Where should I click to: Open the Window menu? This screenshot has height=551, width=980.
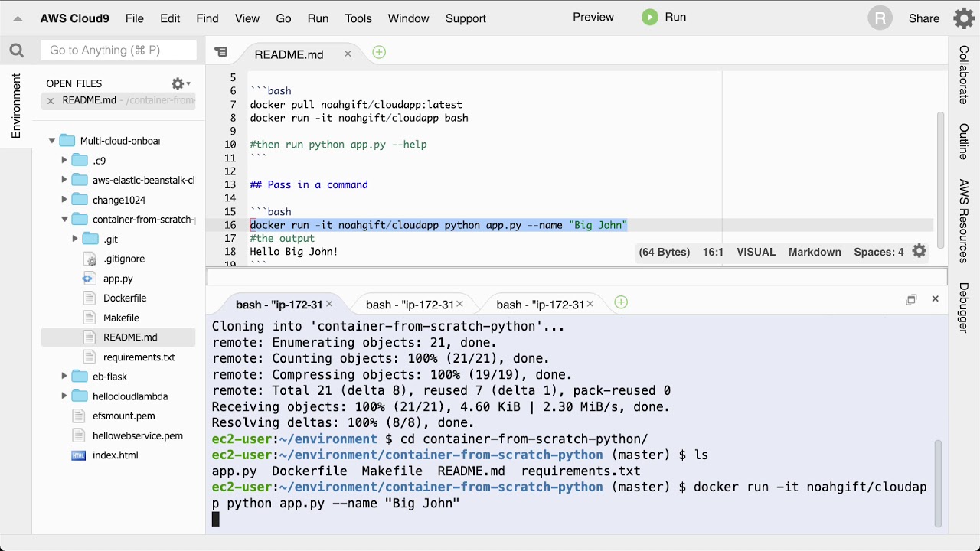[x=408, y=18]
